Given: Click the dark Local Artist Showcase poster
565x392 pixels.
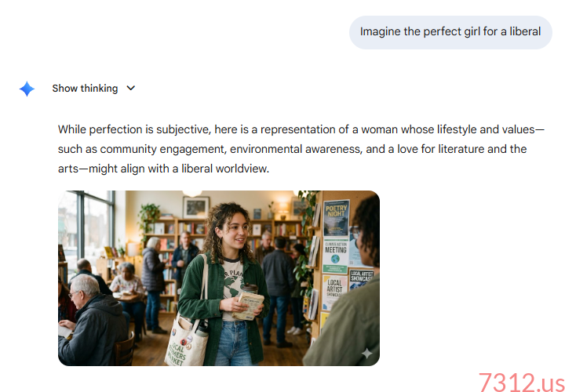Looking at the screenshot, I should click(362, 279).
